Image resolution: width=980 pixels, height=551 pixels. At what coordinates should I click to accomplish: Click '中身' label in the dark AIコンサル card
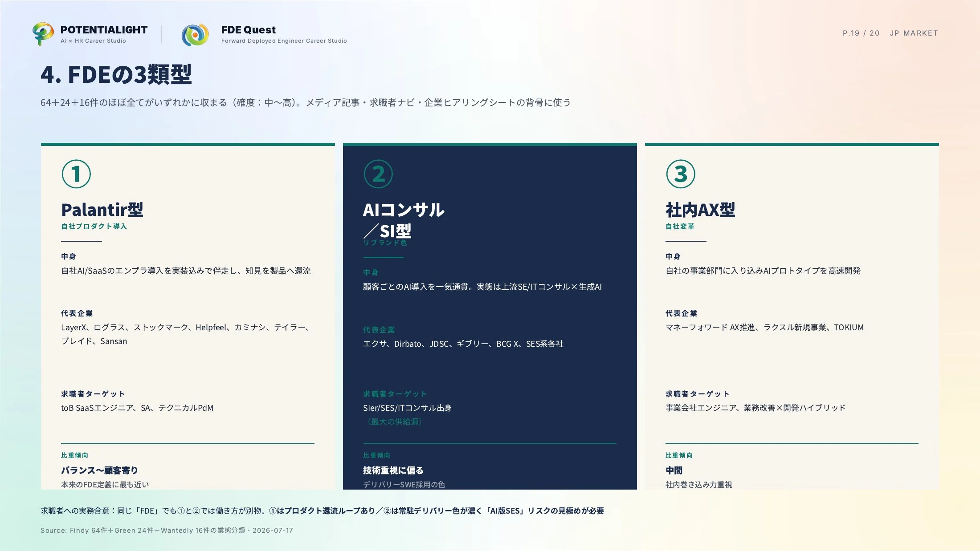pyautogui.click(x=371, y=272)
